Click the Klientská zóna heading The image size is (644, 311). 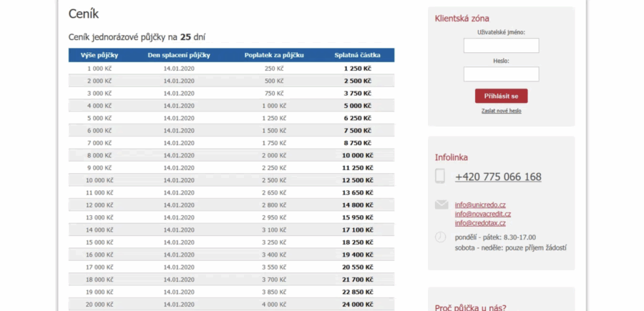click(x=462, y=19)
